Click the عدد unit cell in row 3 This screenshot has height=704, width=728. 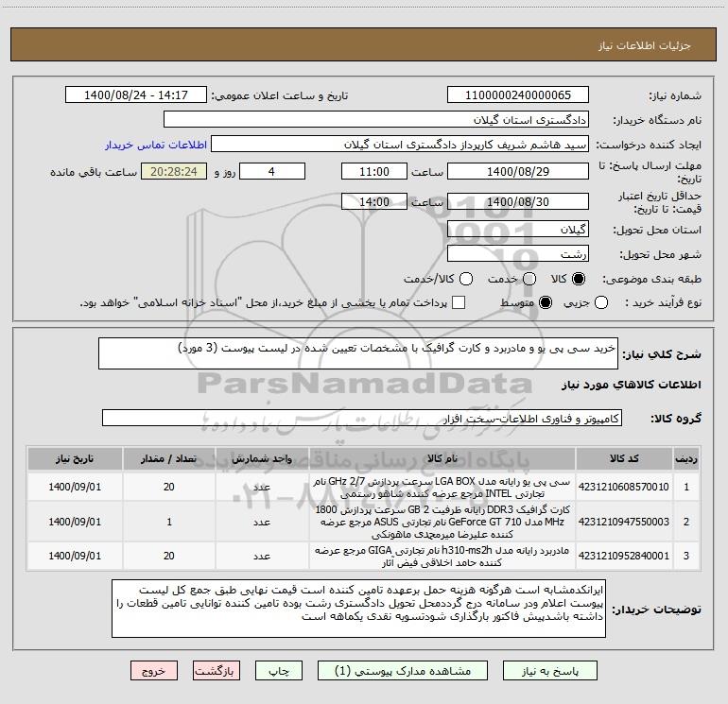click(x=262, y=556)
